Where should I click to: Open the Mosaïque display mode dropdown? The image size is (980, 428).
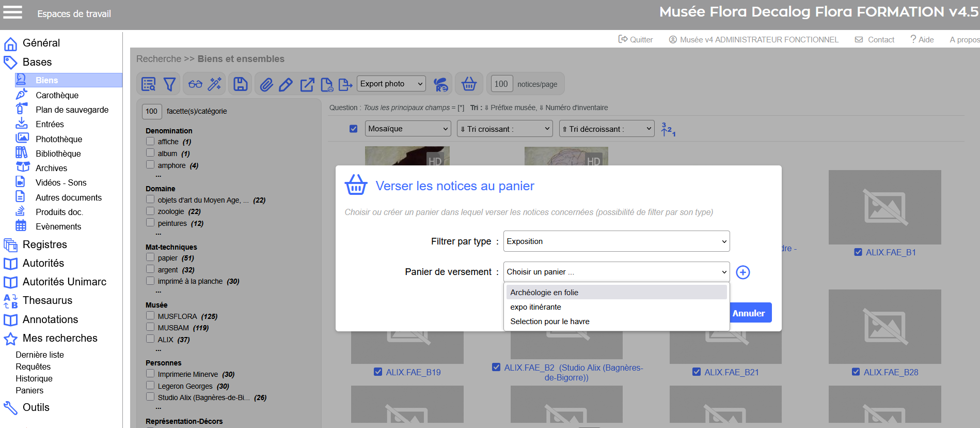click(407, 129)
